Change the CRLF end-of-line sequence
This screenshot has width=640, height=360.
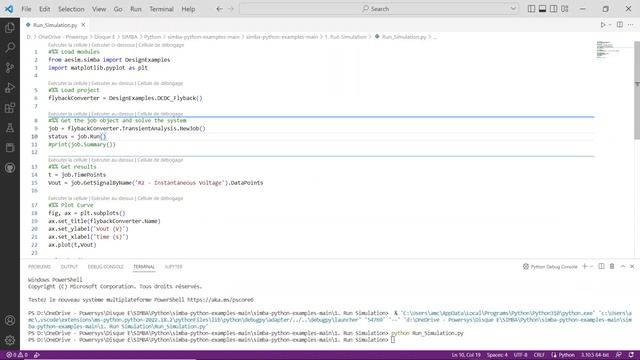click(539, 355)
